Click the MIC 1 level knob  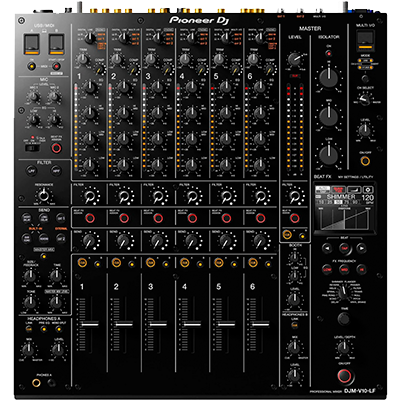(33, 97)
